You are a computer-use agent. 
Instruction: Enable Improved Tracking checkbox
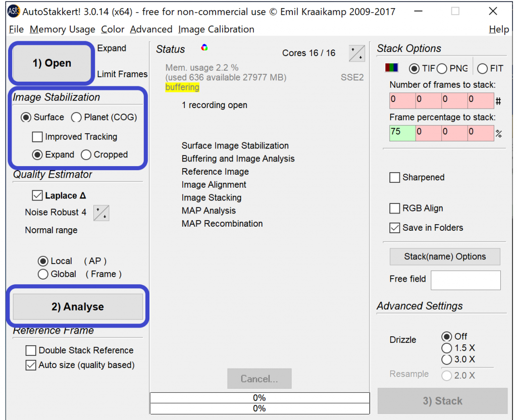pyautogui.click(x=75, y=136)
